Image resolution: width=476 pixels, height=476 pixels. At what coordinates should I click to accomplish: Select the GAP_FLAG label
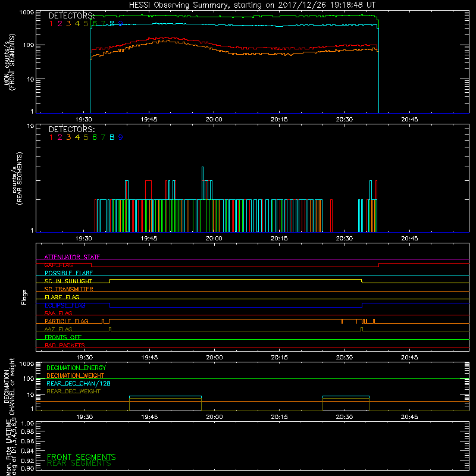pos(58,265)
